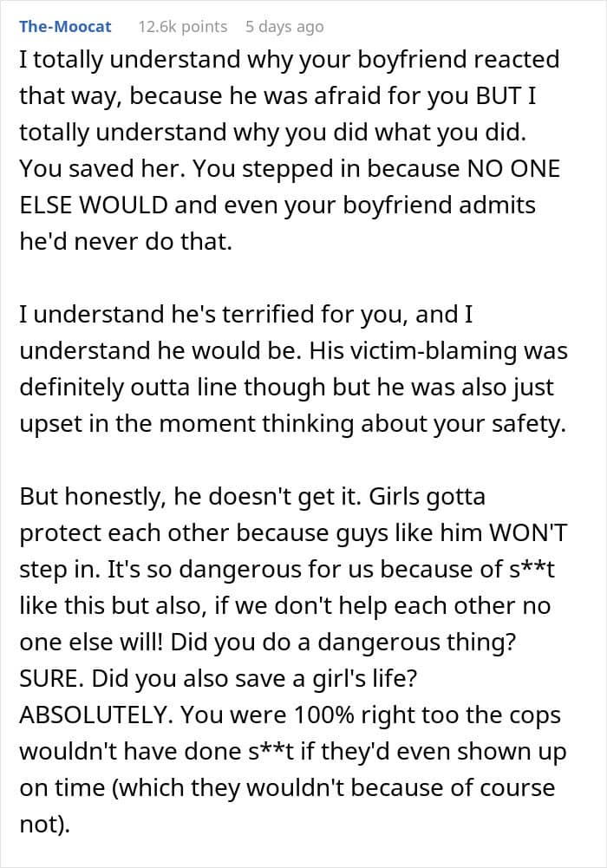607x868 pixels.
Task: Click the phrase 'NO ONE' in first paragraph
Action: [x=514, y=168]
